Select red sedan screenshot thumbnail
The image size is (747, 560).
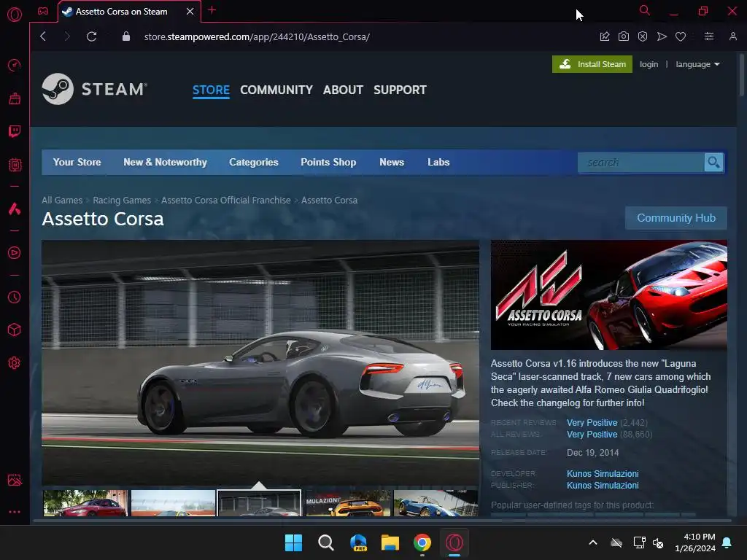click(x=85, y=503)
